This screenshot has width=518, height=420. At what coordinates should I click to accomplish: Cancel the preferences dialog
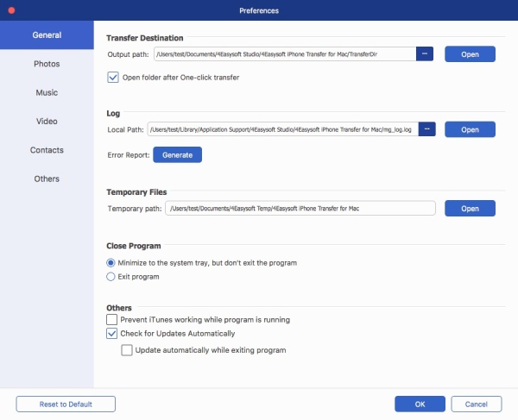point(477,404)
